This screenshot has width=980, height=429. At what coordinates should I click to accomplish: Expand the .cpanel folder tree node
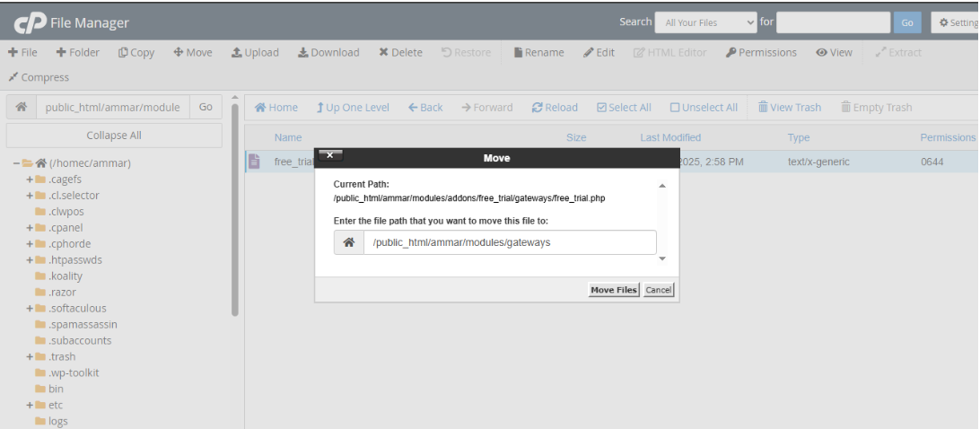[30, 228]
